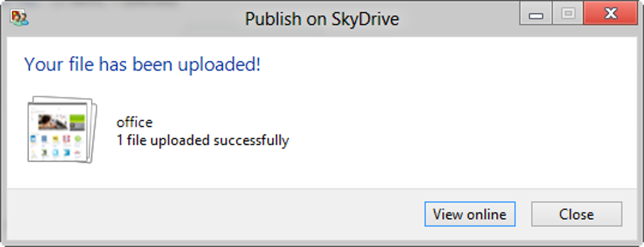Click the word 'successfully' in status line

pos(251,141)
